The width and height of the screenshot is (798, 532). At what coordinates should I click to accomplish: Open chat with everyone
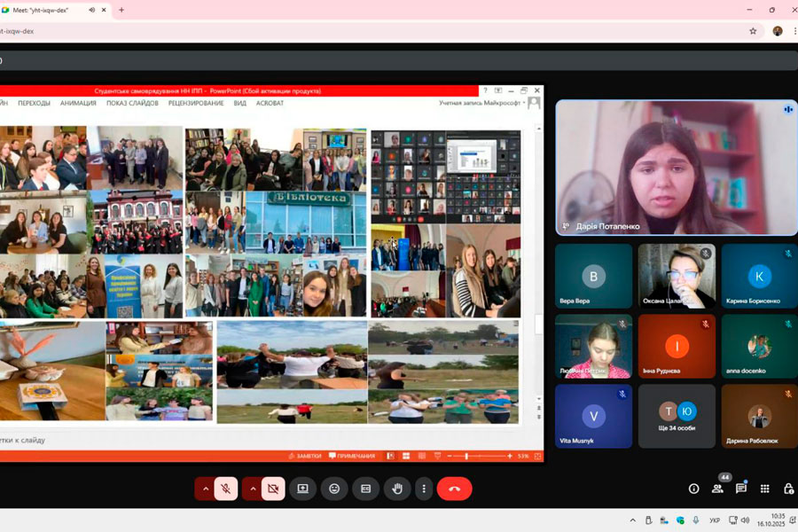(741, 489)
